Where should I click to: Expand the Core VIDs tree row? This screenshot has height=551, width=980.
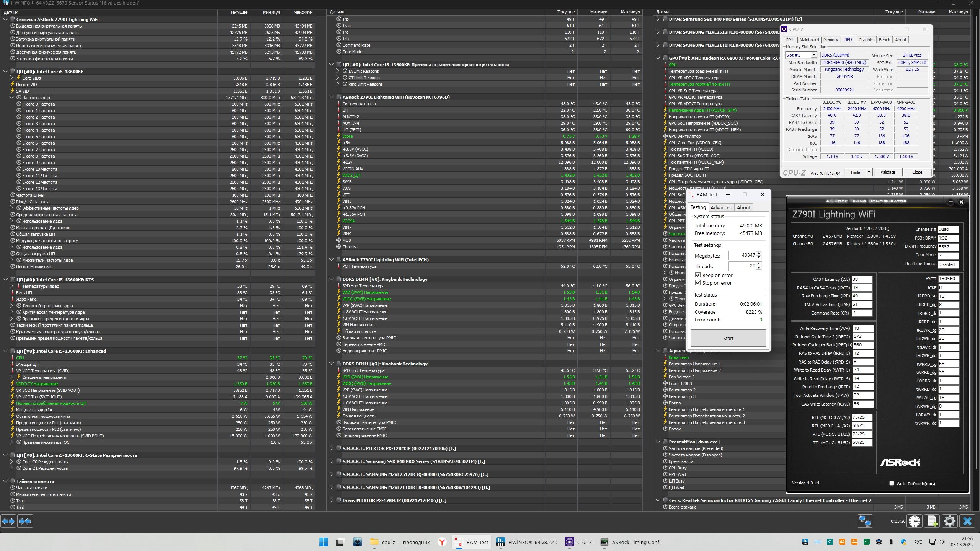[x=12, y=78]
